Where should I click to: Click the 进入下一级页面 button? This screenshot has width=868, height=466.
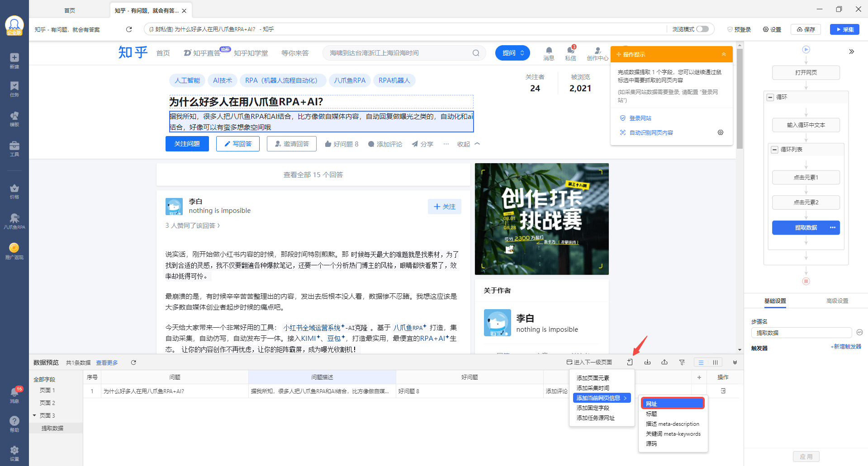coord(589,362)
